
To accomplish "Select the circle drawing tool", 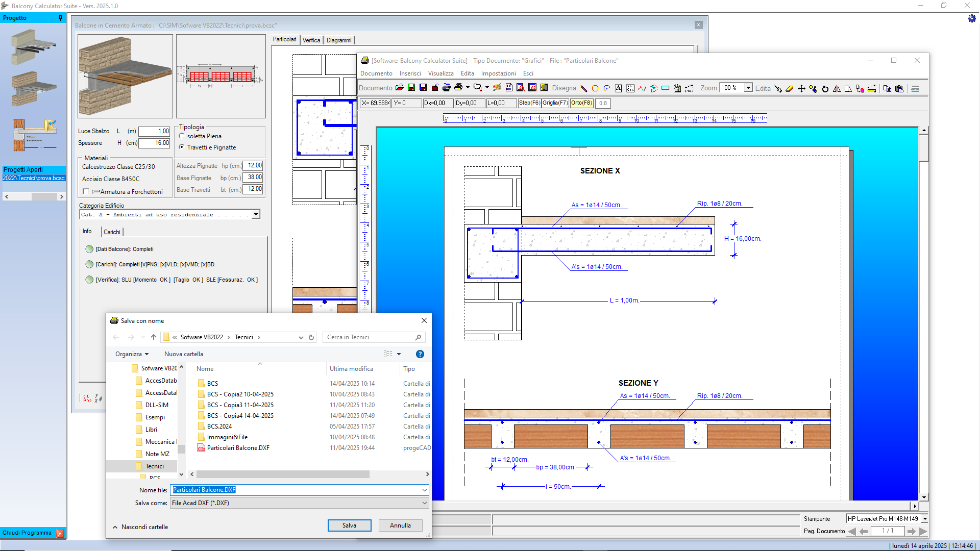I will 595,88.
